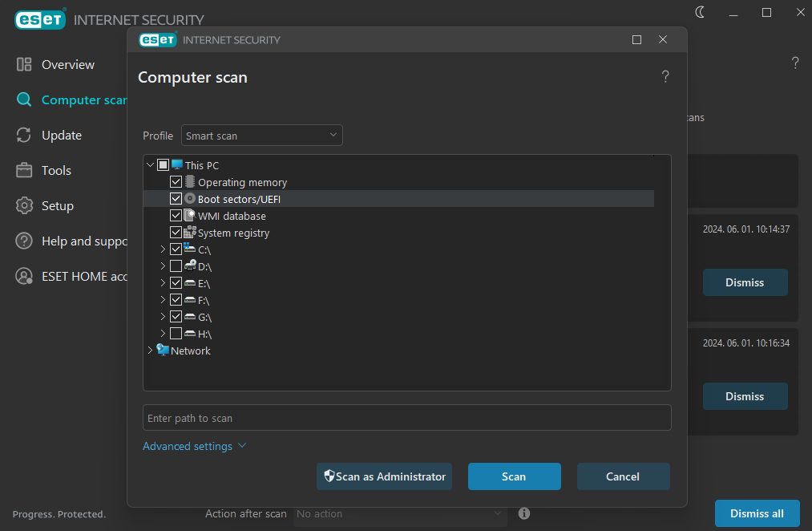Click the info icon next to Action after scan
Viewport: 812px width, 531px height.
524,513
